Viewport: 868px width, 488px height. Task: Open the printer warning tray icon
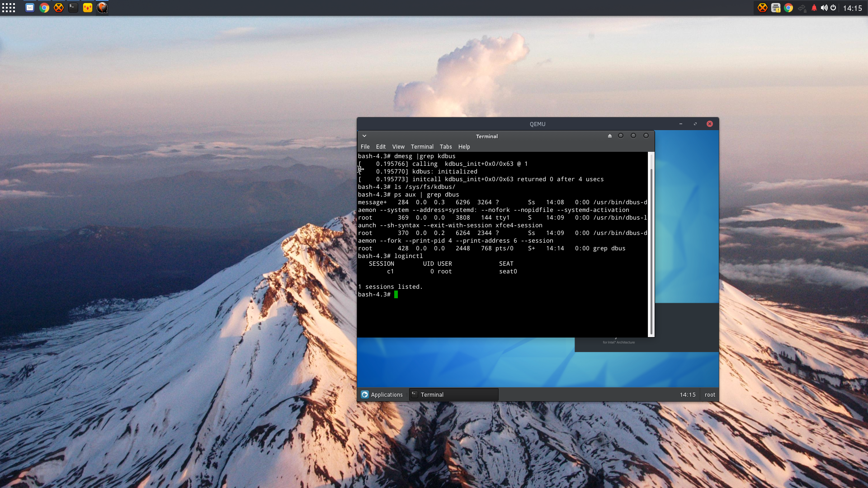pos(776,8)
